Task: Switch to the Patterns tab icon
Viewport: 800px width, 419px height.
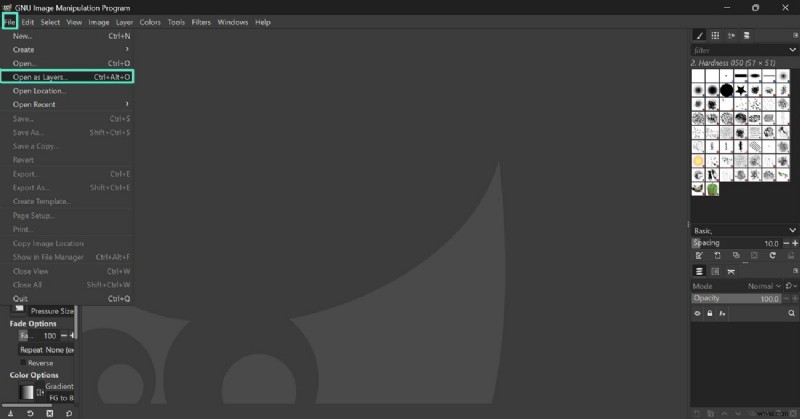Action: coord(715,35)
